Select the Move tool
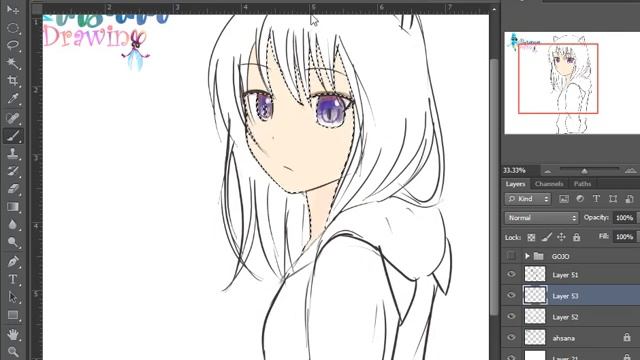Image resolution: width=640 pixels, height=360 pixels. (x=13, y=10)
